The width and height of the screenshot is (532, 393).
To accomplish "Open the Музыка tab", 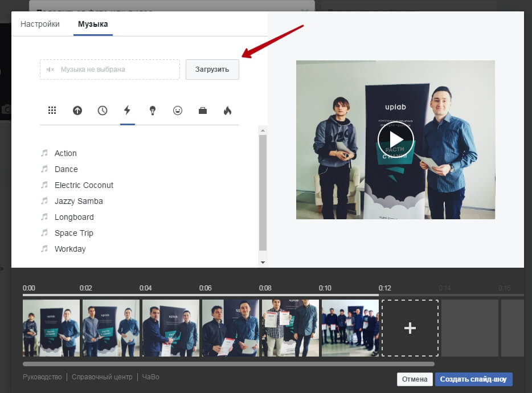I will [x=93, y=24].
